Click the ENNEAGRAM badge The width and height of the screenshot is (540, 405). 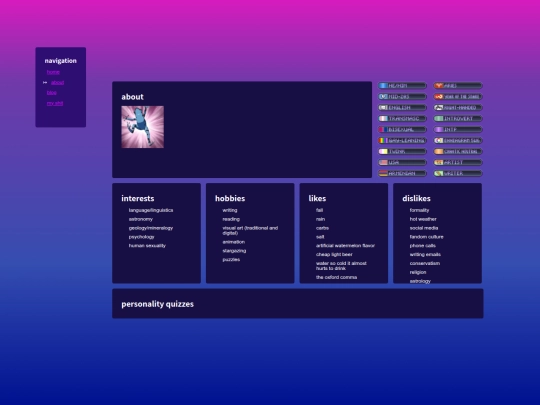(x=458, y=141)
